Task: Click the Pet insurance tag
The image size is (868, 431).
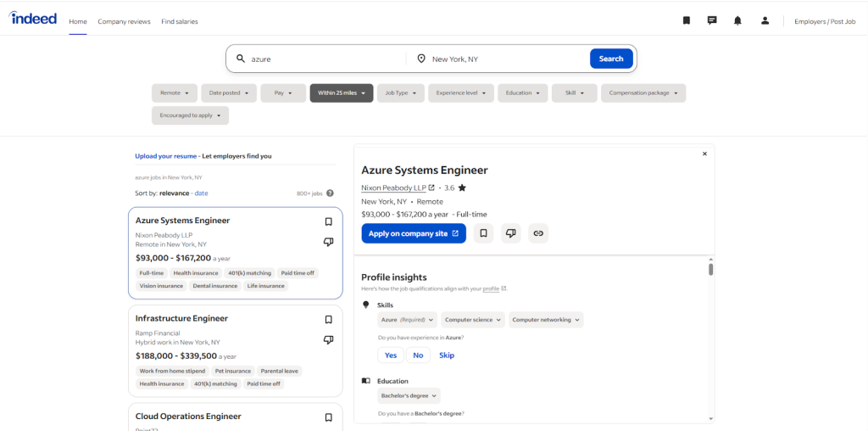Action: 232,371
